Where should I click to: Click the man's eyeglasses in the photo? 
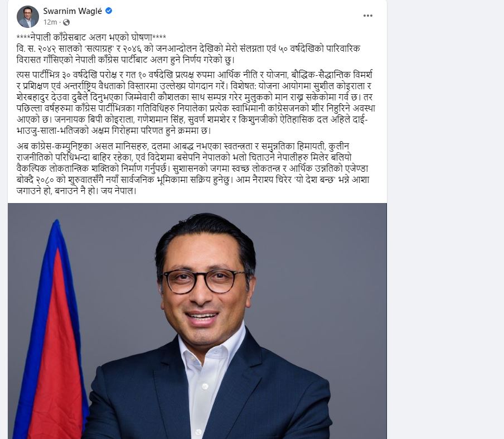click(204, 281)
